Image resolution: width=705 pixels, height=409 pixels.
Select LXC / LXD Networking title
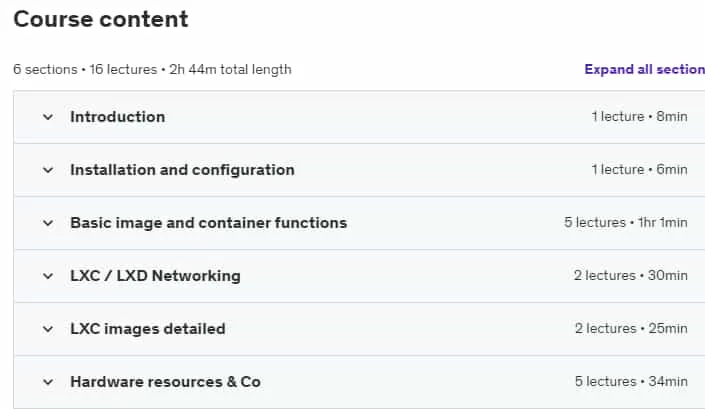(156, 276)
